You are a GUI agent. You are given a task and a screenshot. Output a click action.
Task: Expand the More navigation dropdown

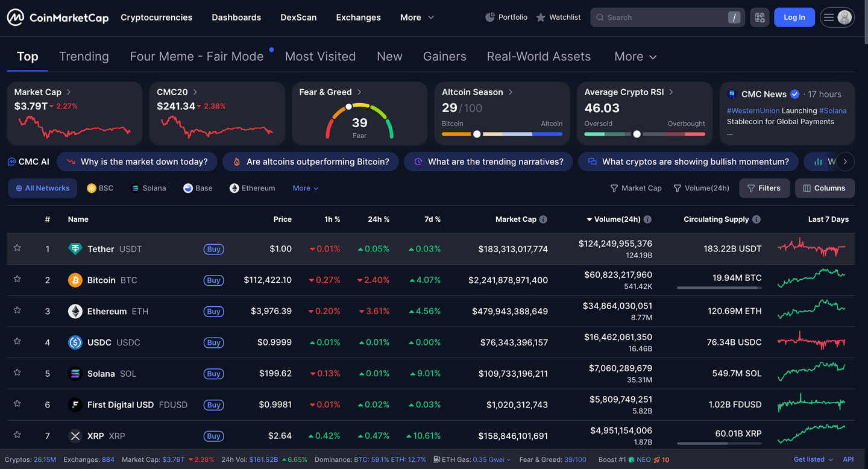click(416, 17)
